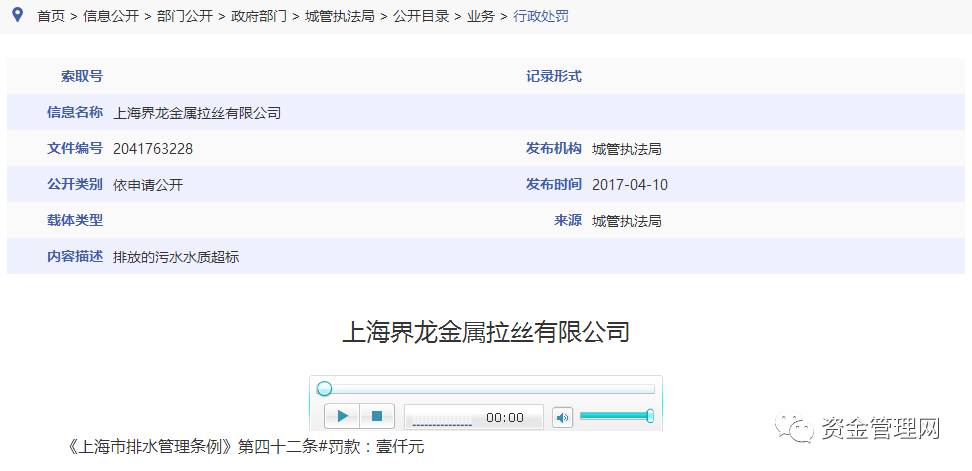Click the audio seek bar handle

(324, 389)
